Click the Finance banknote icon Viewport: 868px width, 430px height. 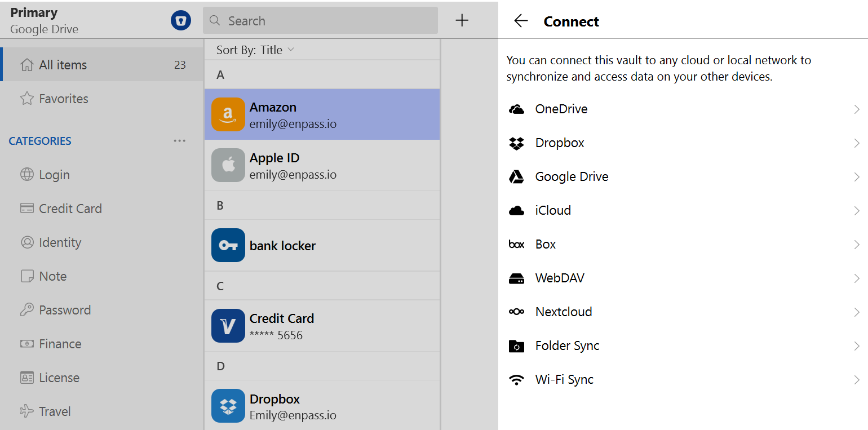click(x=26, y=344)
